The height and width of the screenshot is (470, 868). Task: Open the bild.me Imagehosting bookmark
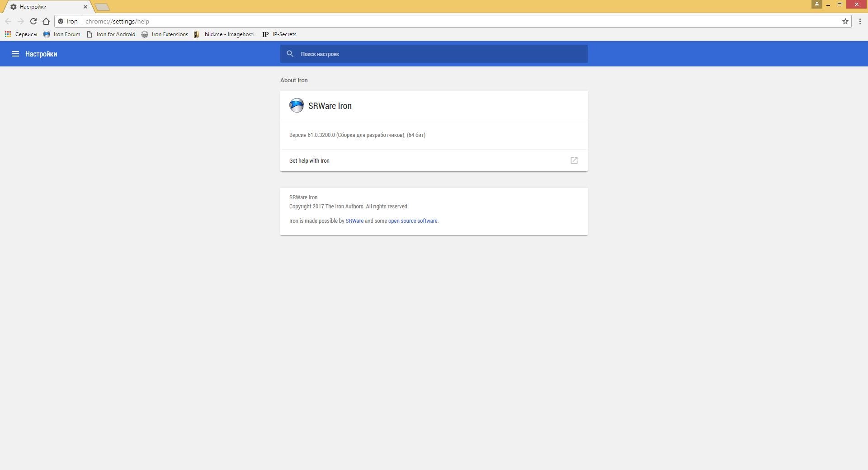(x=225, y=34)
